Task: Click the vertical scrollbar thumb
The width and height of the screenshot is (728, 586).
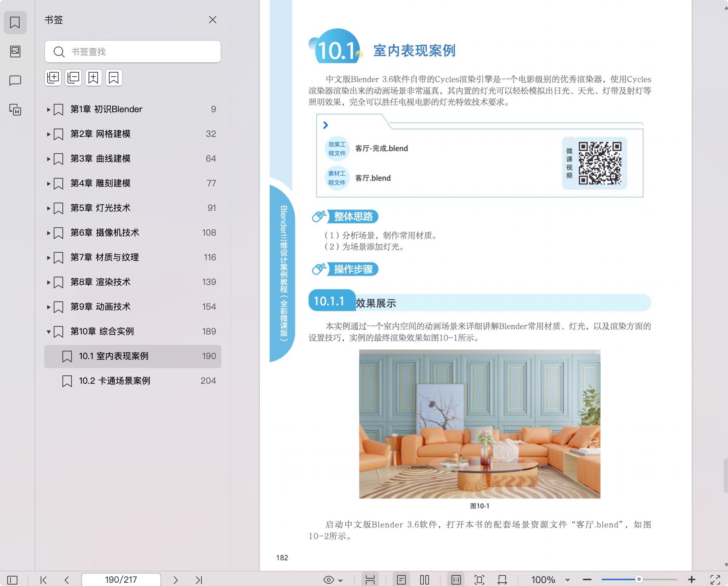Action: click(x=725, y=476)
